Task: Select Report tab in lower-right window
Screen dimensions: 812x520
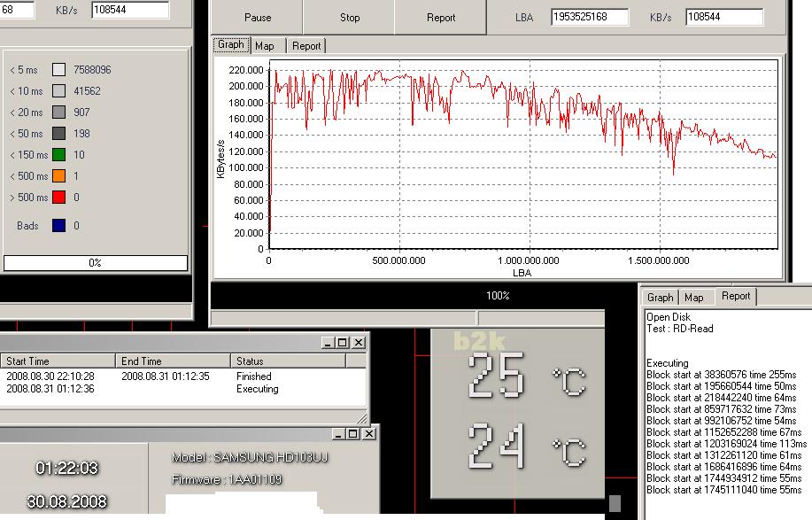Action: [x=736, y=296]
